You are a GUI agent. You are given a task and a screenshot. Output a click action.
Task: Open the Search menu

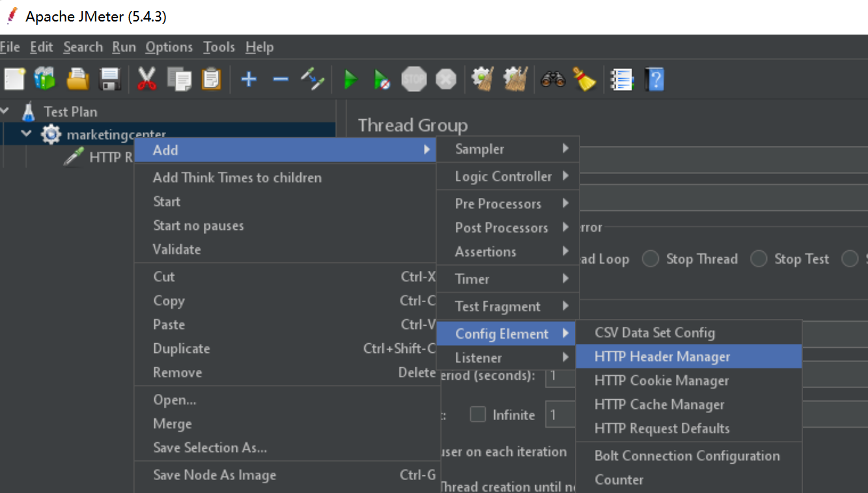(83, 47)
